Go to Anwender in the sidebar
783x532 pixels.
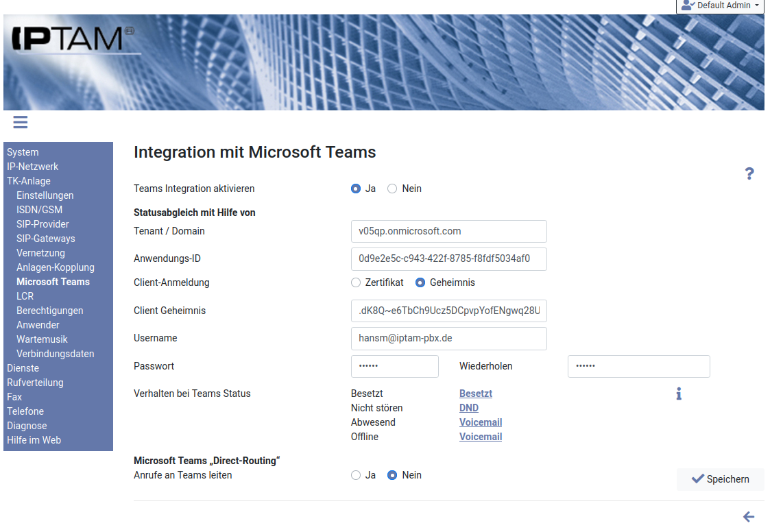tap(38, 325)
